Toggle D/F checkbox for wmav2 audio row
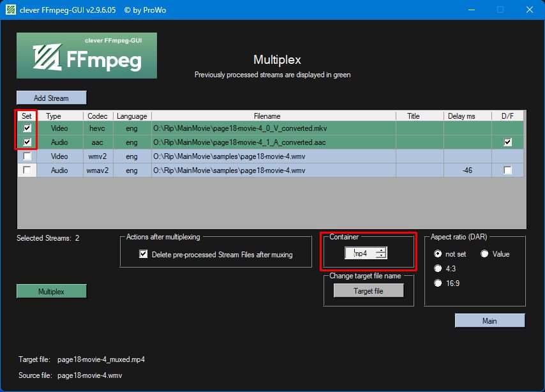Screen dimensions: 545x392 (507, 170)
